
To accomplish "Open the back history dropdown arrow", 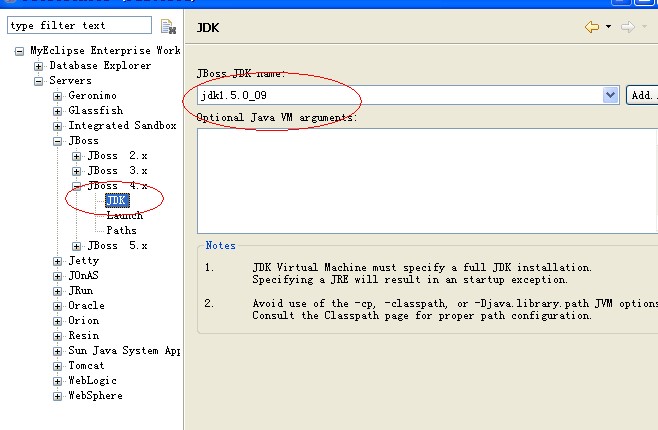I will click(x=608, y=27).
